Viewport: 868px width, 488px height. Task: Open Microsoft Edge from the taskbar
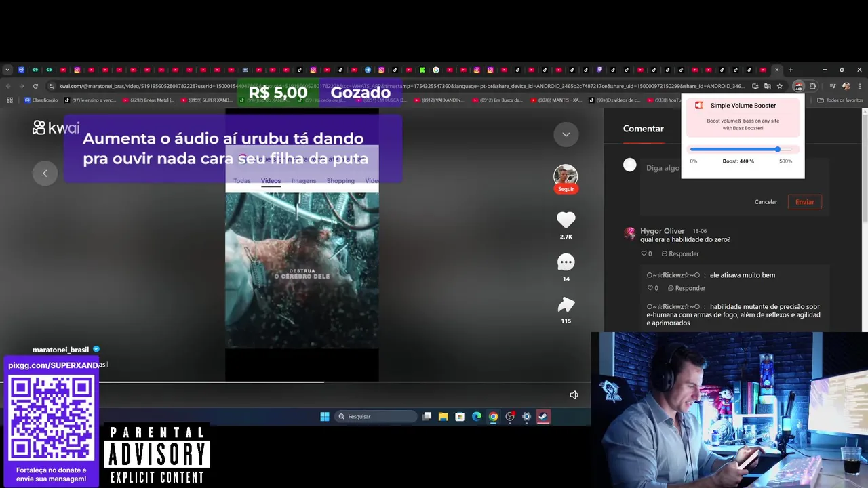coord(477,417)
